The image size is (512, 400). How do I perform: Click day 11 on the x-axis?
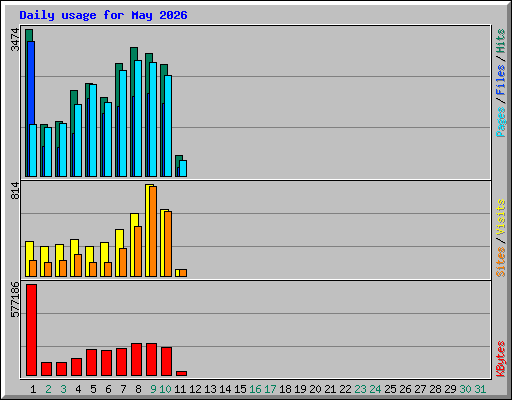point(180,389)
